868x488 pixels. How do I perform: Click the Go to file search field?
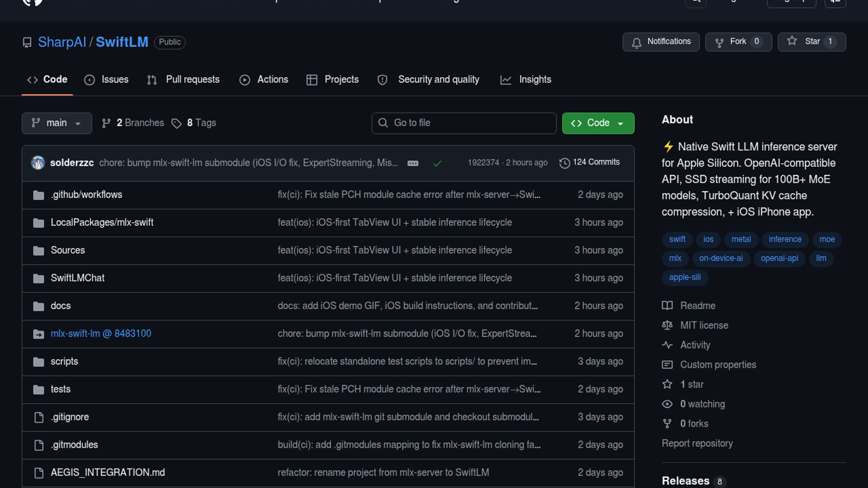(x=464, y=123)
